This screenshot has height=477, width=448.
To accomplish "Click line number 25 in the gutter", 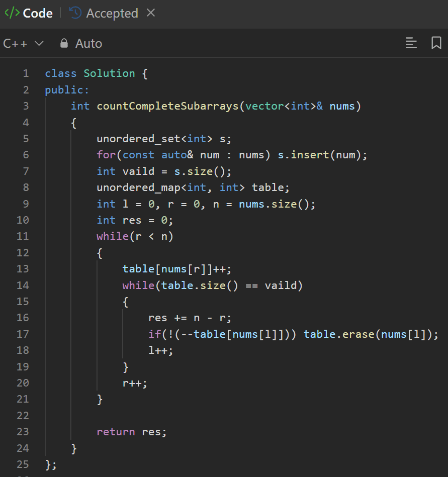I will click(x=23, y=464).
